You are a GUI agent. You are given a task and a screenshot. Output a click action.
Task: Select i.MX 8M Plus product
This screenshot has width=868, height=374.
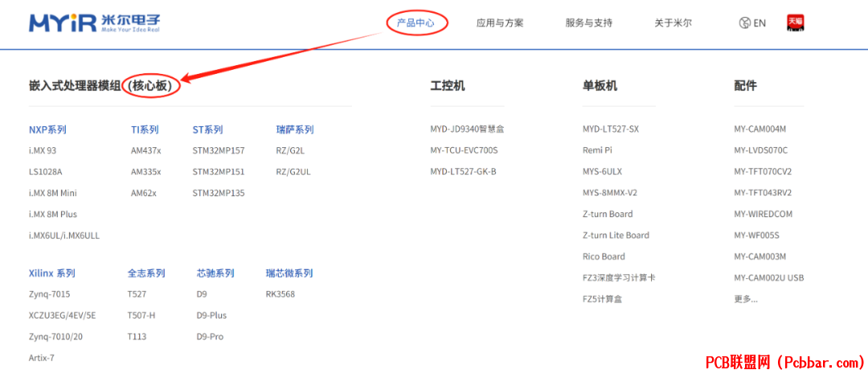pyautogui.click(x=53, y=214)
